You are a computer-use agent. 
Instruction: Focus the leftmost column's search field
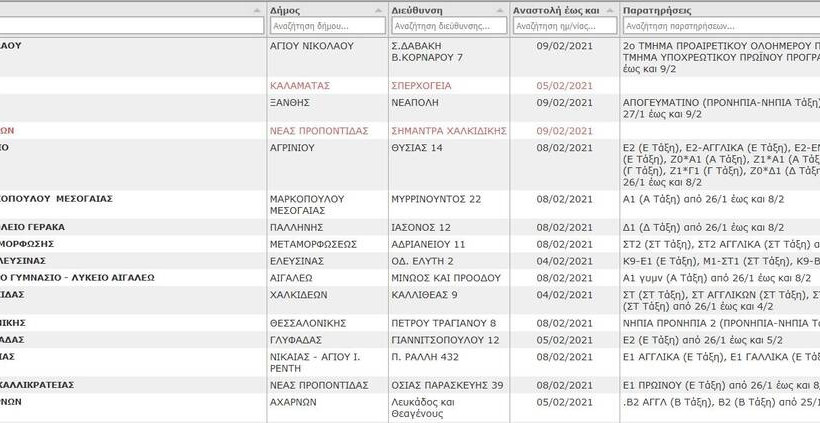(x=130, y=26)
